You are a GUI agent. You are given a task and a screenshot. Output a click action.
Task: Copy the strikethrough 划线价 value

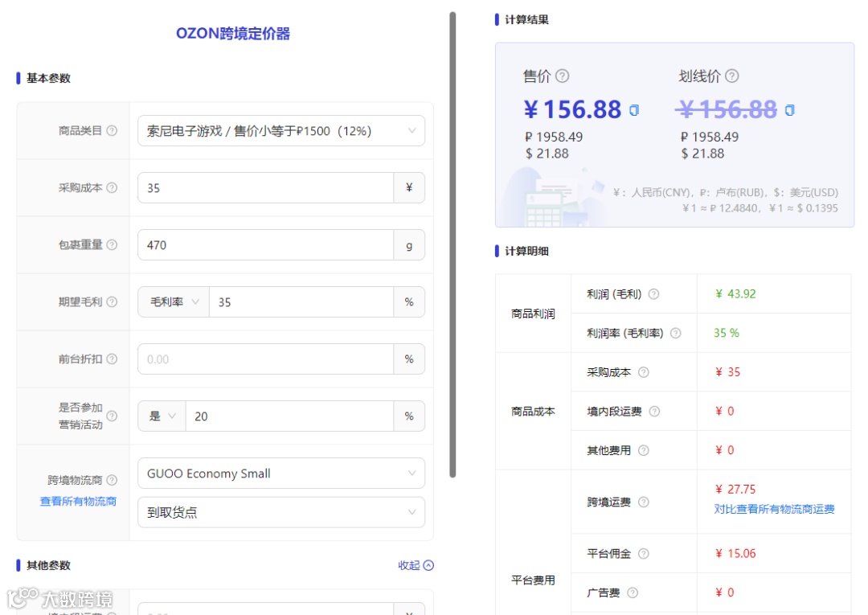click(790, 110)
